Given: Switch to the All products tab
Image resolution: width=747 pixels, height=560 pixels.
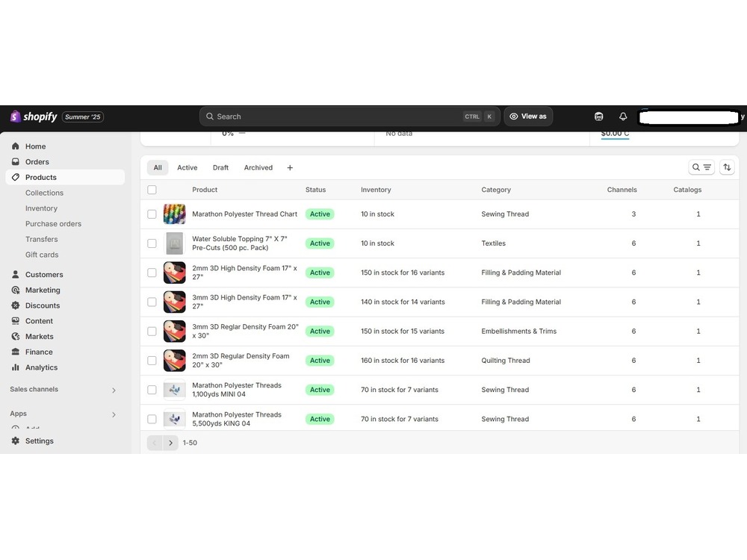Looking at the screenshot, I should pos(158,167).
